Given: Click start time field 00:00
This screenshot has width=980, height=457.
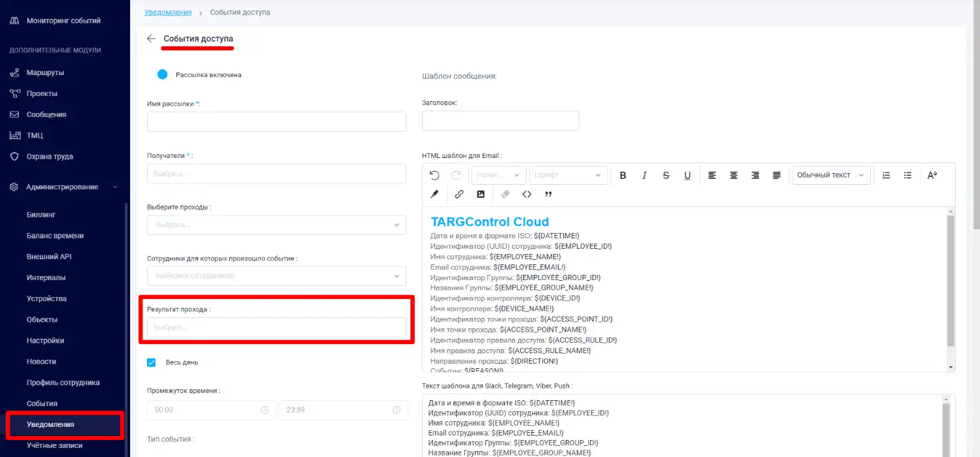Looking at the screenshot, I should coord(212,410).
